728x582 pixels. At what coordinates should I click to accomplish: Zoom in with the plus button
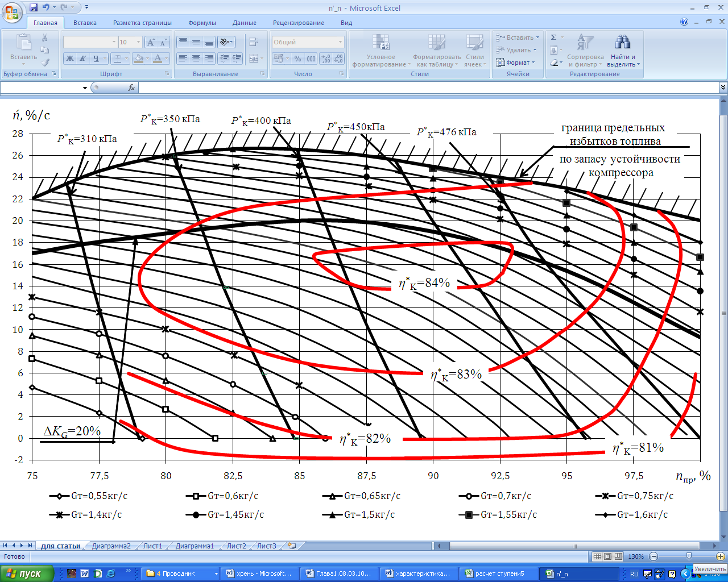pyautogui.click(x=720, y=556)
